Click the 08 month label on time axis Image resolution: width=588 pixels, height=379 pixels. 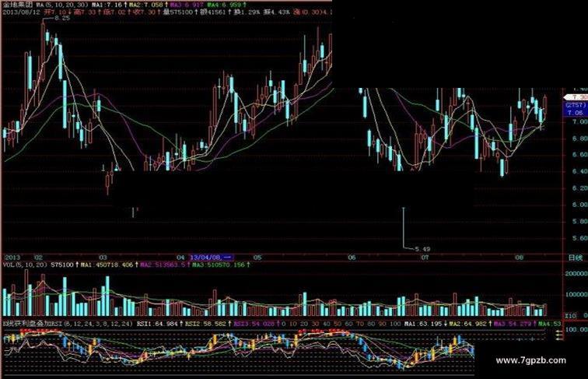pyautogui.click(x=519, y=258)
